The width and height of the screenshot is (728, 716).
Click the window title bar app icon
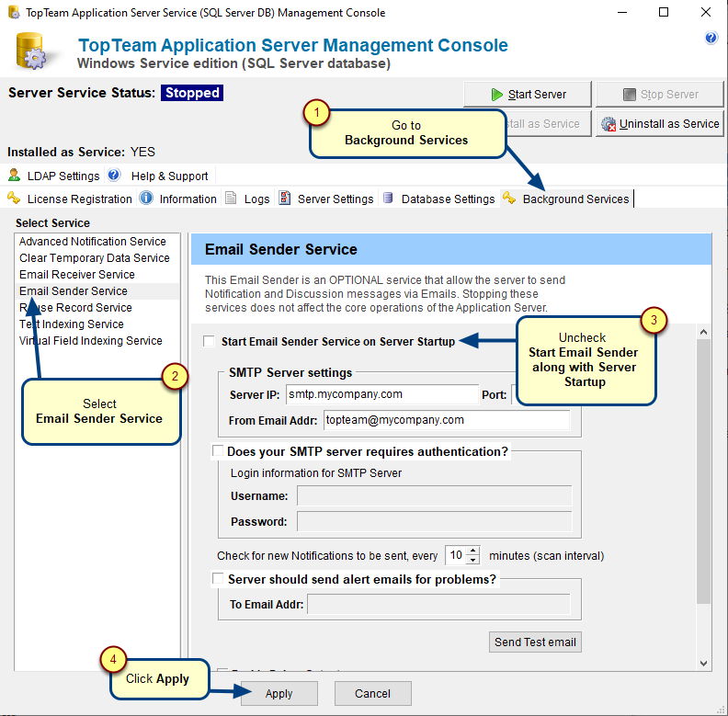(14, 12)
